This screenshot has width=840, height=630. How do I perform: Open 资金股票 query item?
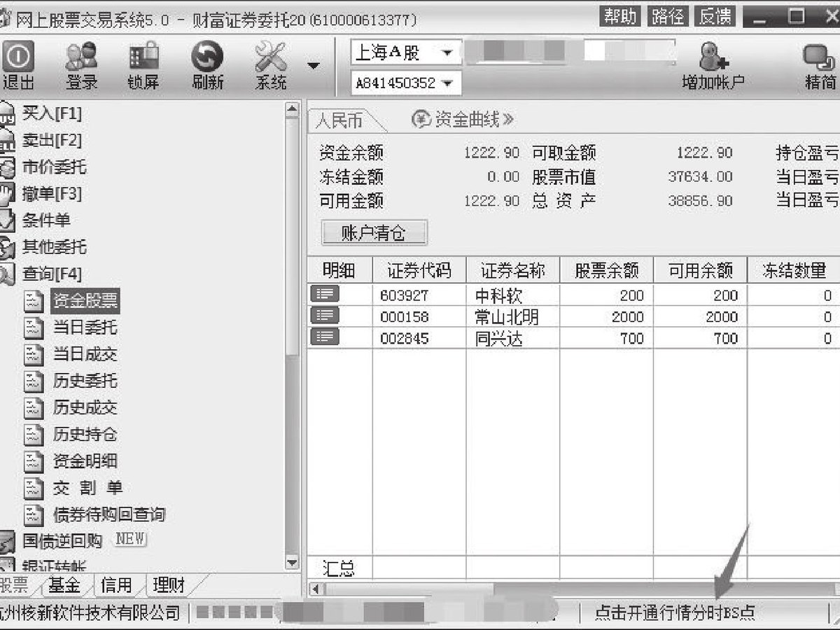pos(85,301)
